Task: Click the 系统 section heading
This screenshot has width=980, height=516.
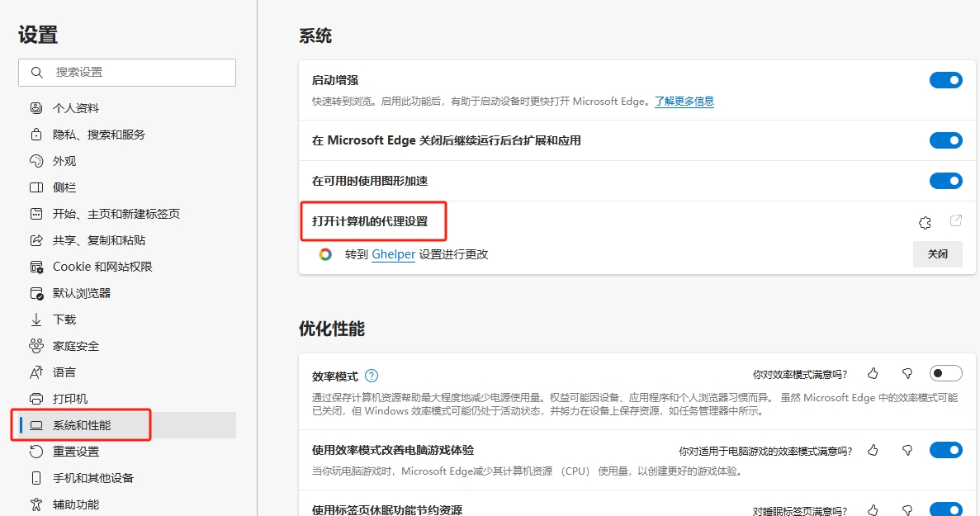Action: [x=315, y=36]
